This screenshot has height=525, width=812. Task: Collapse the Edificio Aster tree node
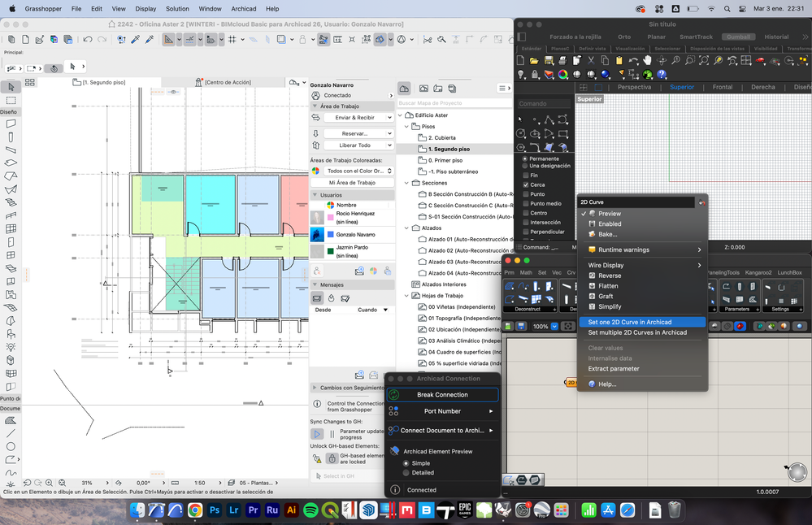point(400,115)
